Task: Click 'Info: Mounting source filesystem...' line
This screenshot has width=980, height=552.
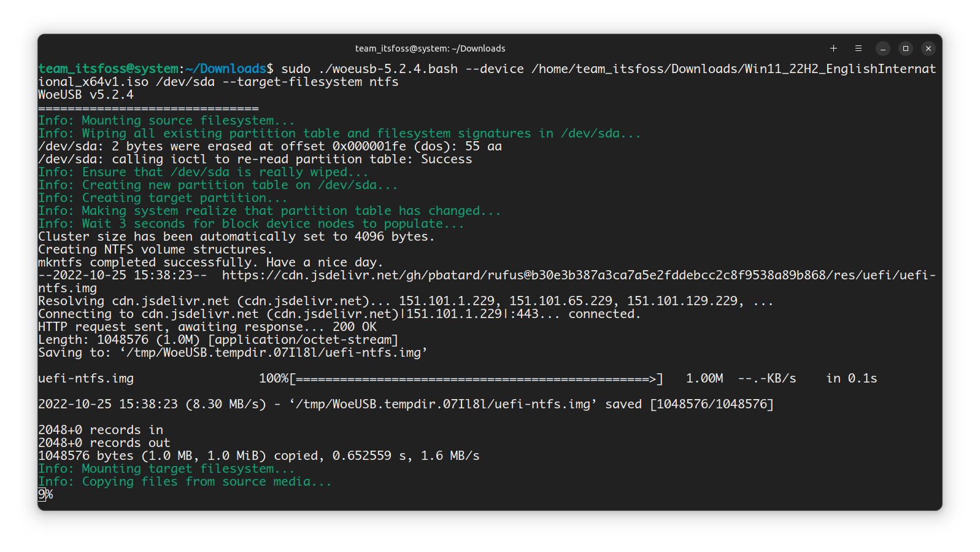Action: 166,120
